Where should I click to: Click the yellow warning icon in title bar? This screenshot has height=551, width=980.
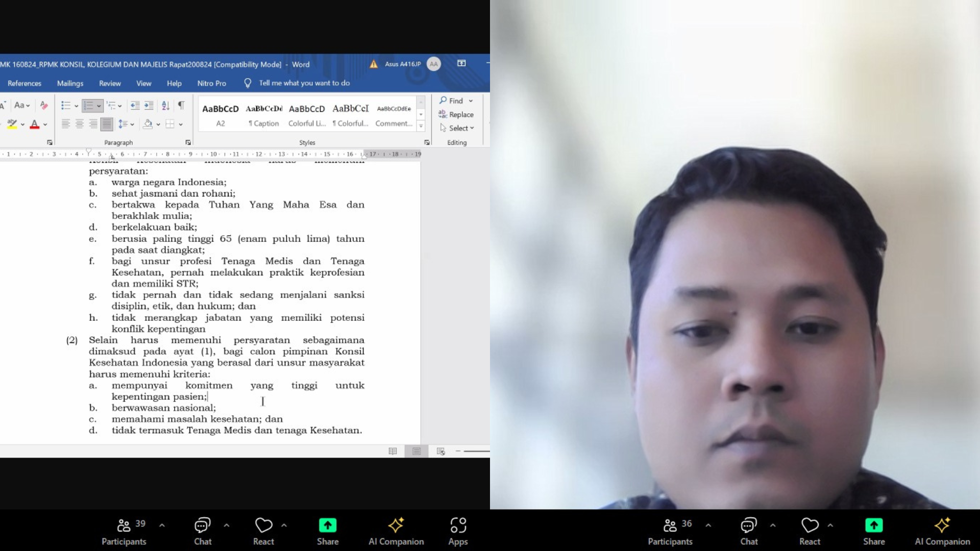[x=374, y=64]
